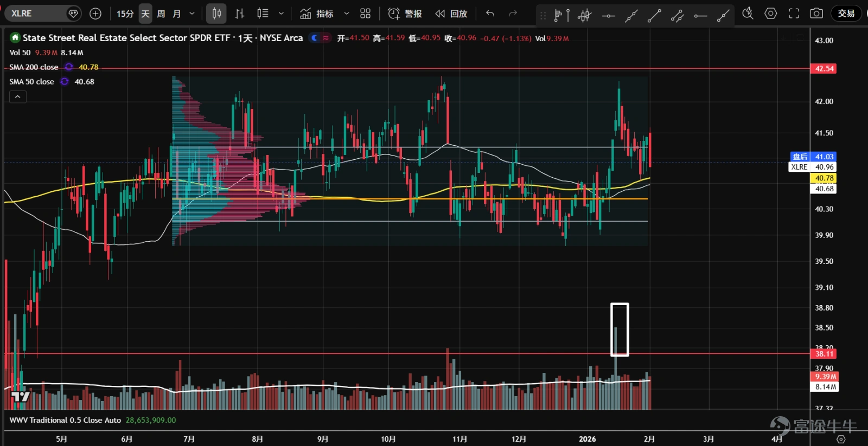Select the candlestick chart type icon
Screen dimensions: 868x446
216,14
